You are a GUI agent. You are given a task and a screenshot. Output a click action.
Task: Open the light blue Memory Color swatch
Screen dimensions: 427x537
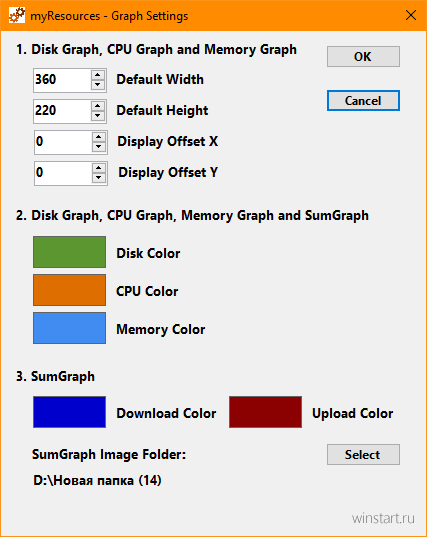70,328
